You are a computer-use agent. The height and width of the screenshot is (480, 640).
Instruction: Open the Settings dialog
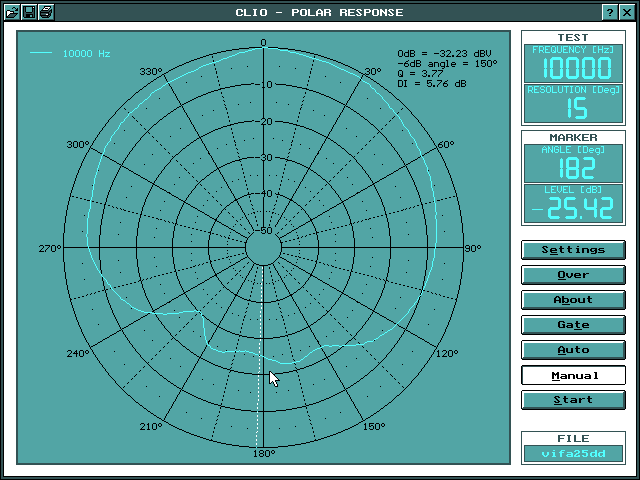(573, 250)
